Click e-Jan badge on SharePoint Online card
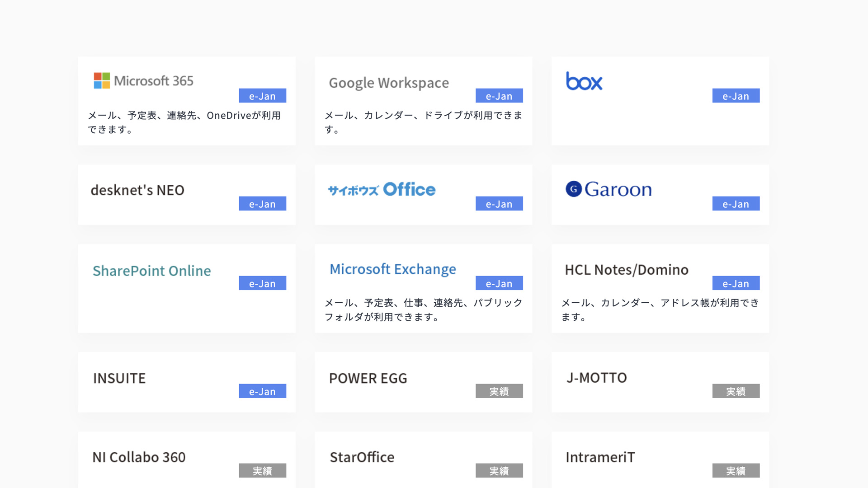 point(263,283)
